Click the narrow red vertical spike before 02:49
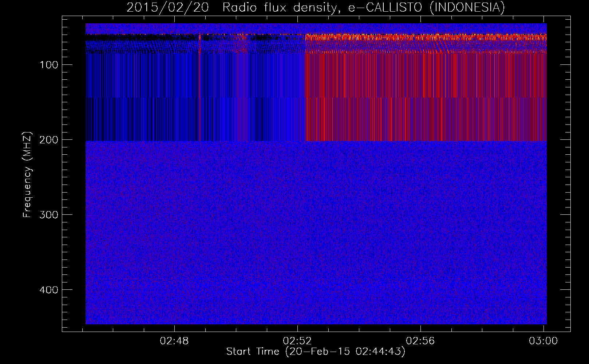 click(199, 87)
